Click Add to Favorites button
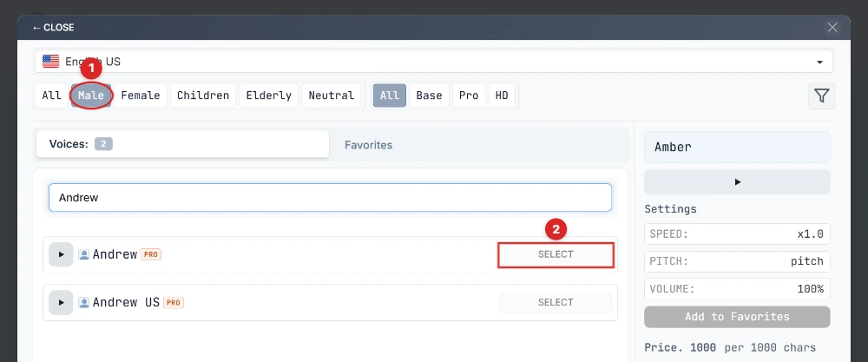The height and width of the screenshot is (362, 868). (737, 317)
